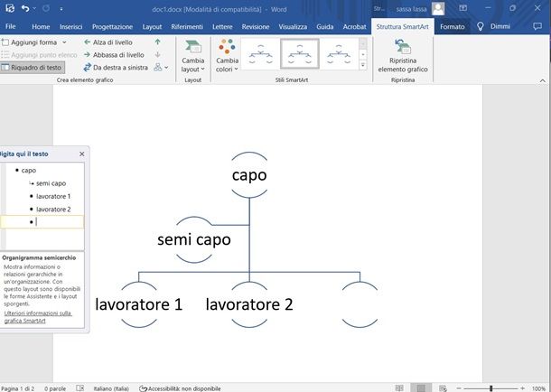Select the 'lavoratore 1' shape
The width and height of the screenshot is (551, 392).
tap(139, 304)
